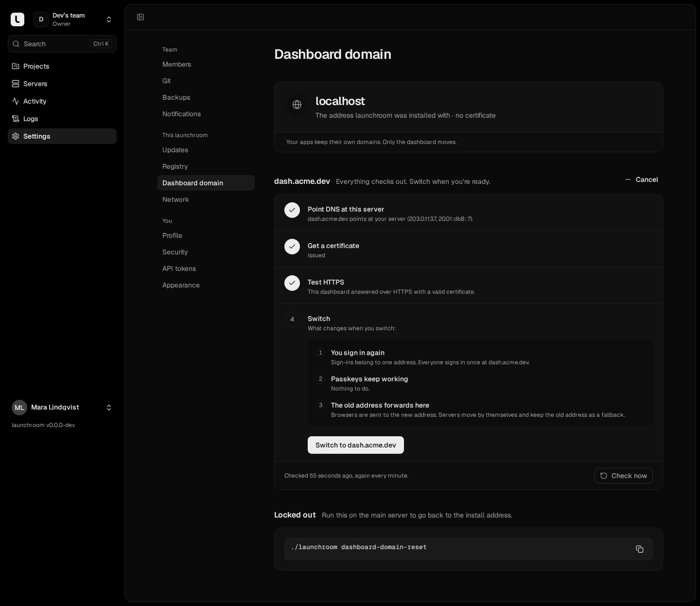Open Logs in the sidebar
700x606 pixels.
[x=62, y=119]
